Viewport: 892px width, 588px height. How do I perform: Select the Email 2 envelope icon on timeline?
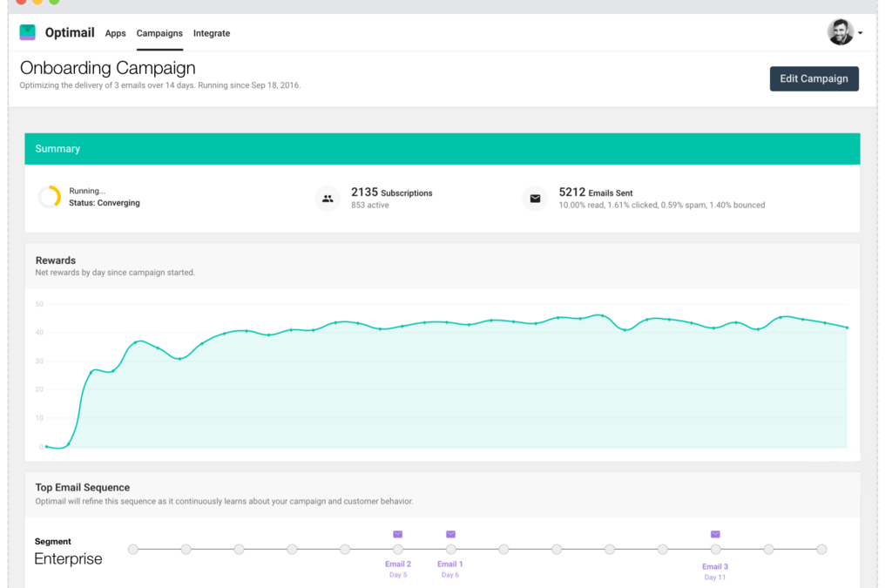tap(398, 535)
